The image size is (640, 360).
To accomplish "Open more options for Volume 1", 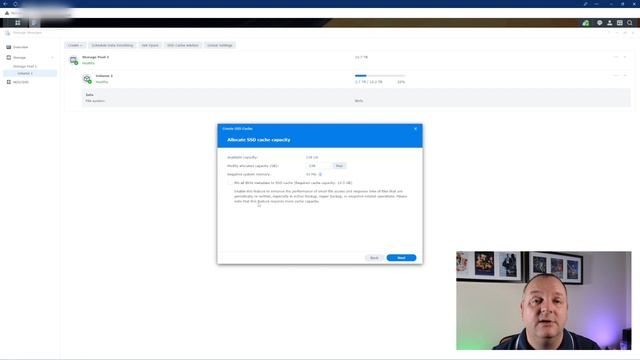I will pyautogui.click(x=616, y=76).
